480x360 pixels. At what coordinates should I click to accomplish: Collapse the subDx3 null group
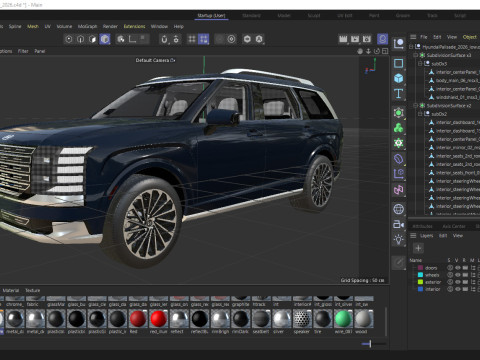click(x=420, y=64)
